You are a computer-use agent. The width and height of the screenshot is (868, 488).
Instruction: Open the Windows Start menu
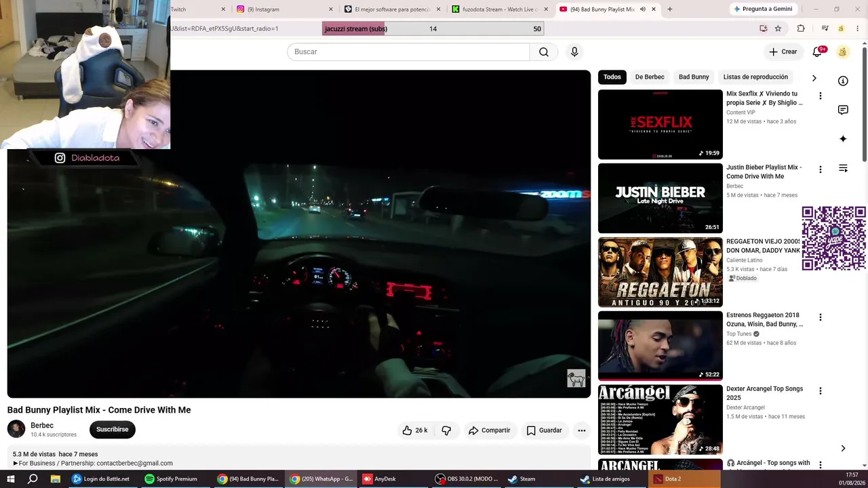coord(11,479)
